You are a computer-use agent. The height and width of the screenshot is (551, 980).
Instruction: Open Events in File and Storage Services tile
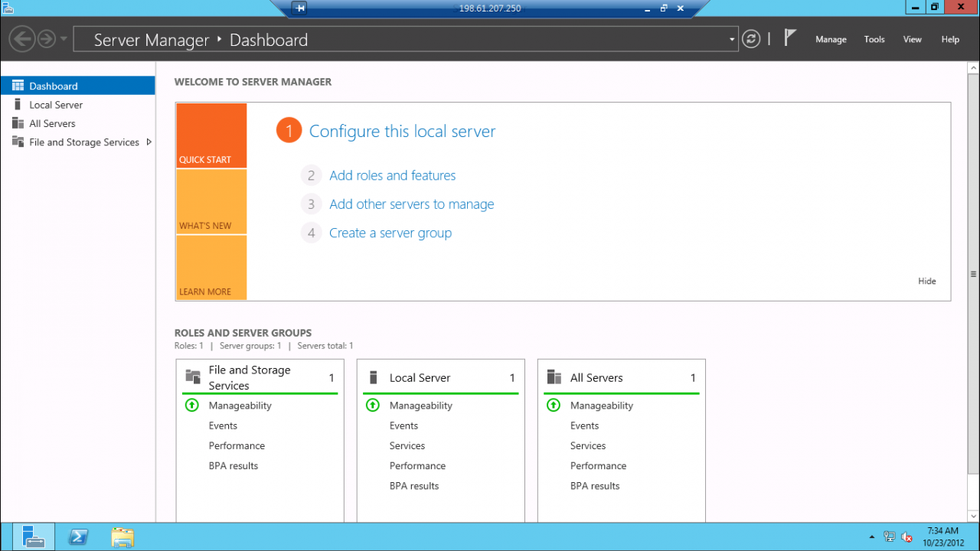click(223, 425)
